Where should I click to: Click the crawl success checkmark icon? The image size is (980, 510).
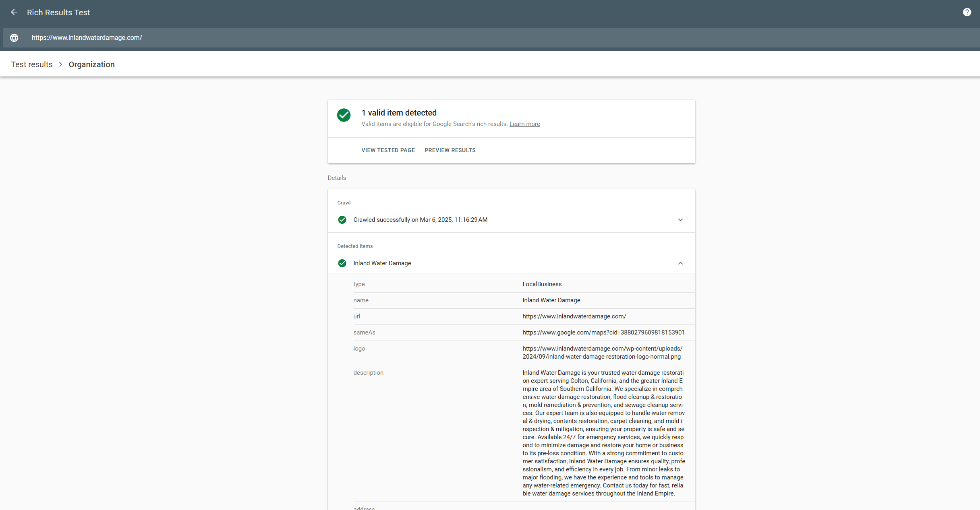point(342,220)
